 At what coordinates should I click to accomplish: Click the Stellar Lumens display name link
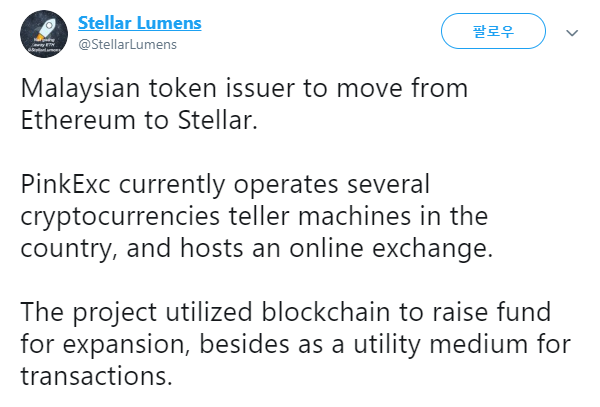(x=140, y=23)
